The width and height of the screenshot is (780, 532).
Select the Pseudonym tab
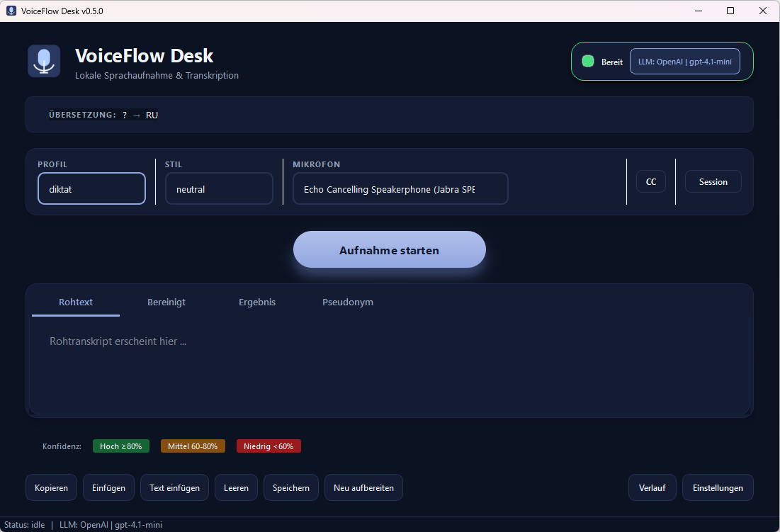[348, 302]
